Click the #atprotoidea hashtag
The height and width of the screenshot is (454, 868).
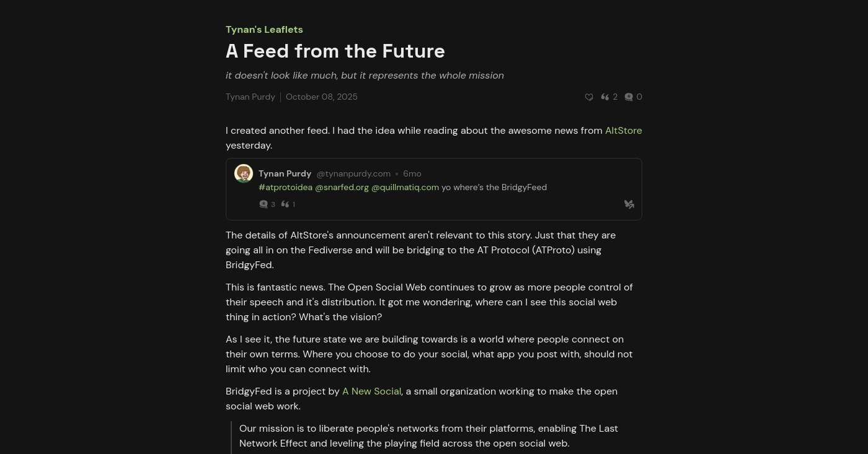click(x=285, y=188)
